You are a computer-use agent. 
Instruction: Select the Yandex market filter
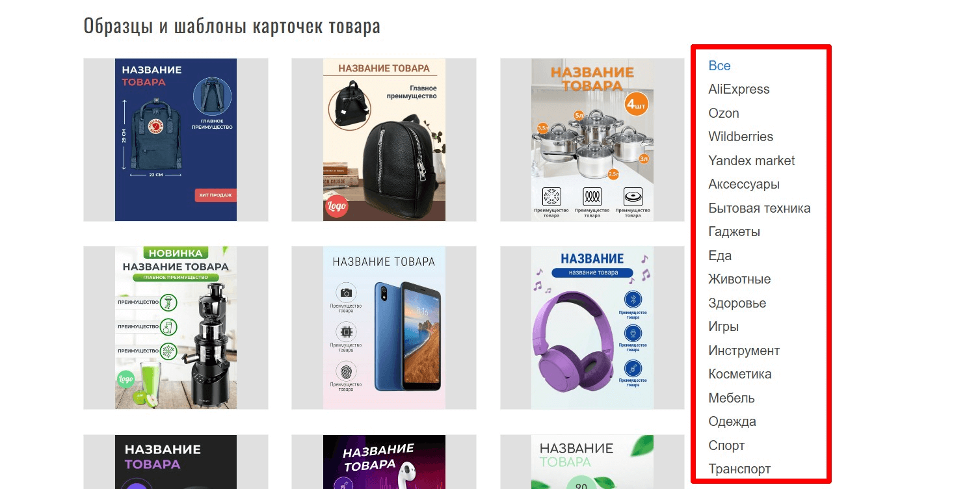click(752, 161)
